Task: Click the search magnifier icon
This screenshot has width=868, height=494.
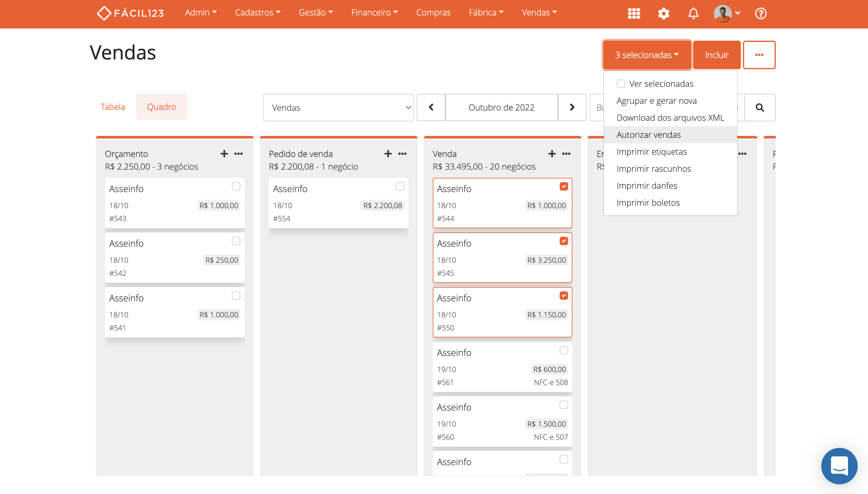Action: point(759,107)
